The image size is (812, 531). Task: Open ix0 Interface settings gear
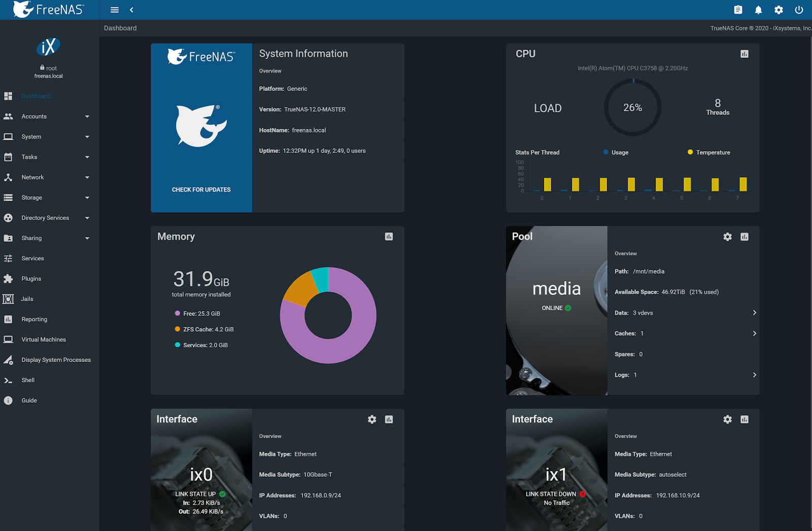pos(372,419)
